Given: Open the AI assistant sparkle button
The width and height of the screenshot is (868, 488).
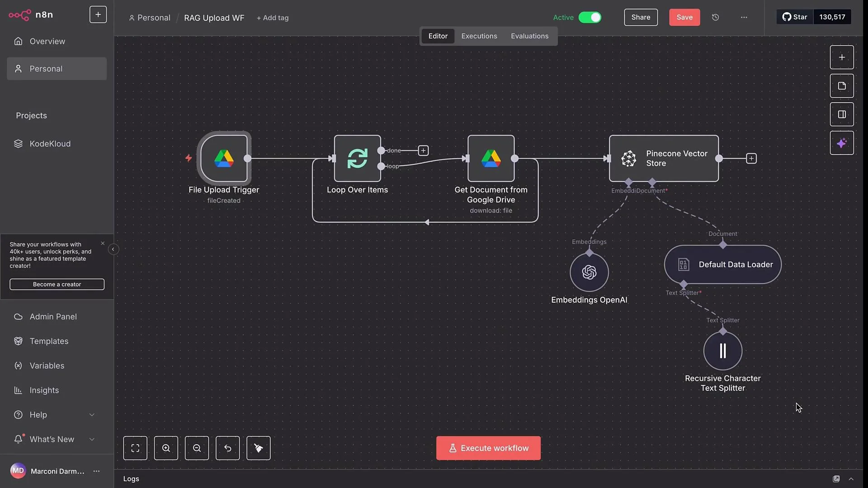Looking at the screenshot, I should point(841,143).
